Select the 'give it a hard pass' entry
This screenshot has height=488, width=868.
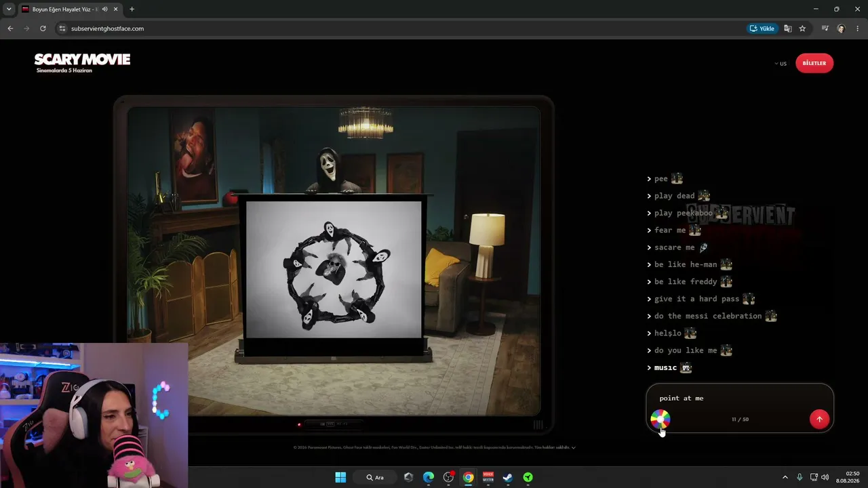tap(701, 299)
